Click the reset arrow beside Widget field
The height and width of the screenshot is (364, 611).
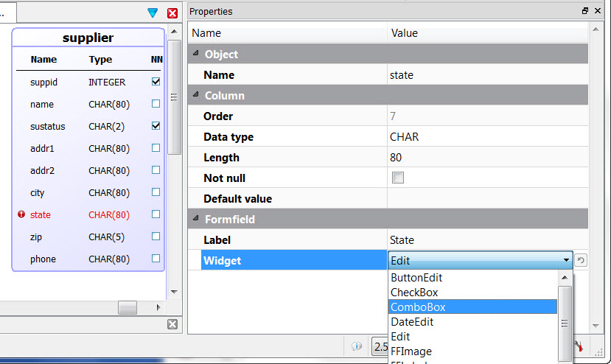pos(581,260)
